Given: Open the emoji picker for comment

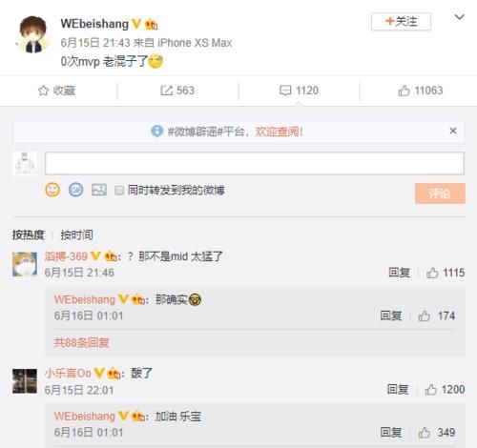Looking at the screenshot, I should [x=52, y=190].
